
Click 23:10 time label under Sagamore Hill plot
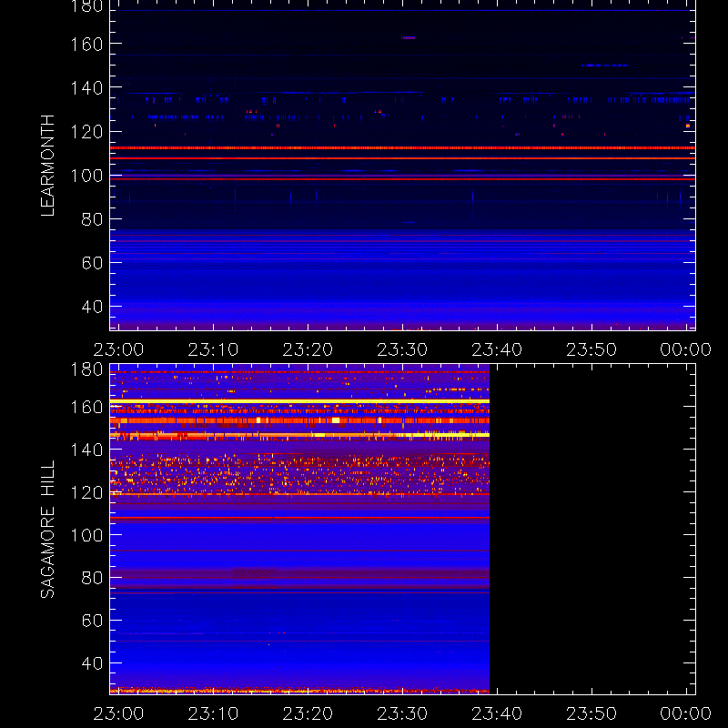(x=213, y=713)
